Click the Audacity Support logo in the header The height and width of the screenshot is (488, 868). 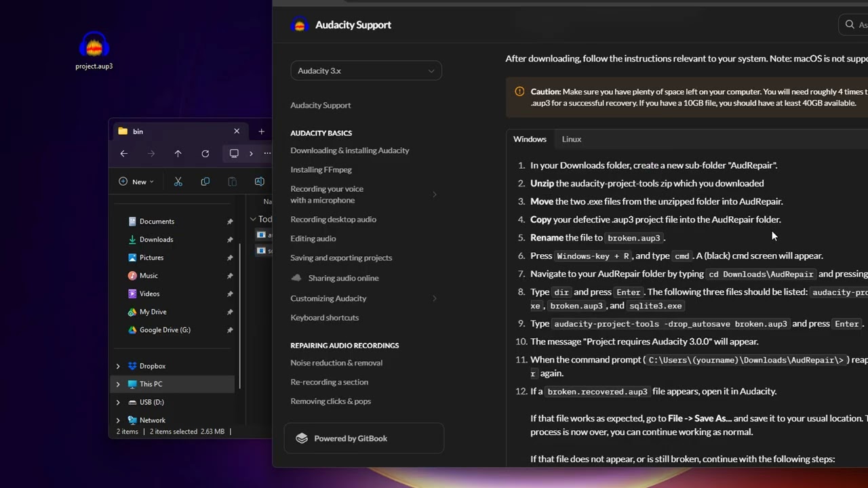[300, 25]
